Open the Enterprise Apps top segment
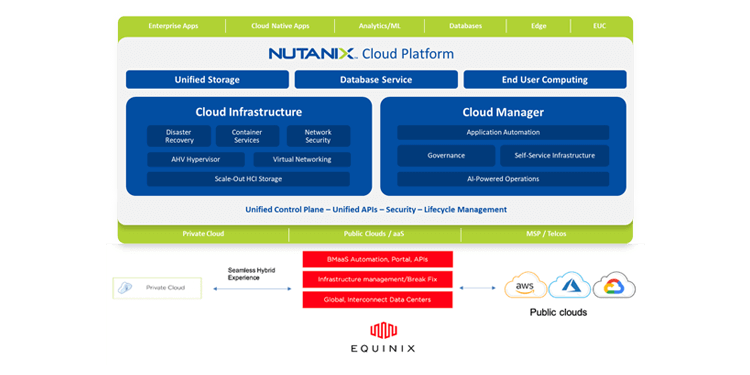This screenshot has width=750, height=375. [x=173, y=26]
